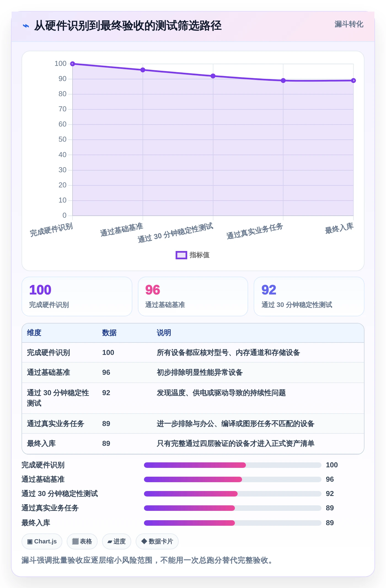Click description 初步排除明显性能异常设备

pyautogui.click(x=200, y=373)
